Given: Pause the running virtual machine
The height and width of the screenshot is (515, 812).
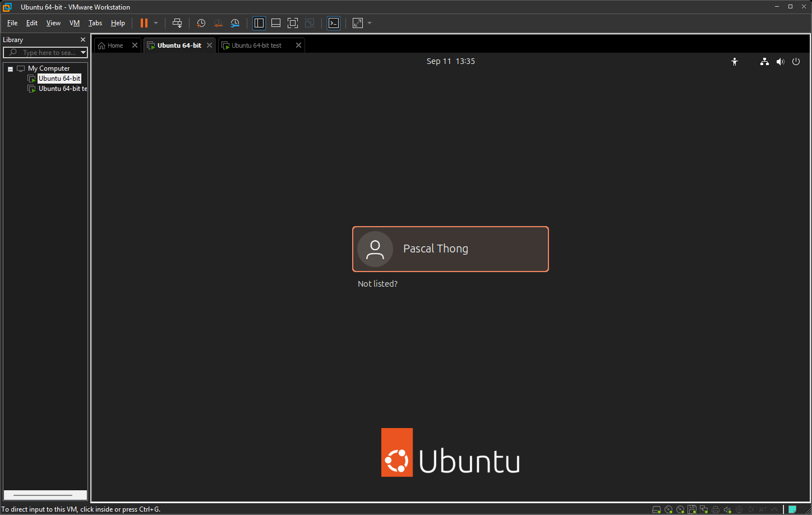Looking at the screenshot, I should coord(144,23).
